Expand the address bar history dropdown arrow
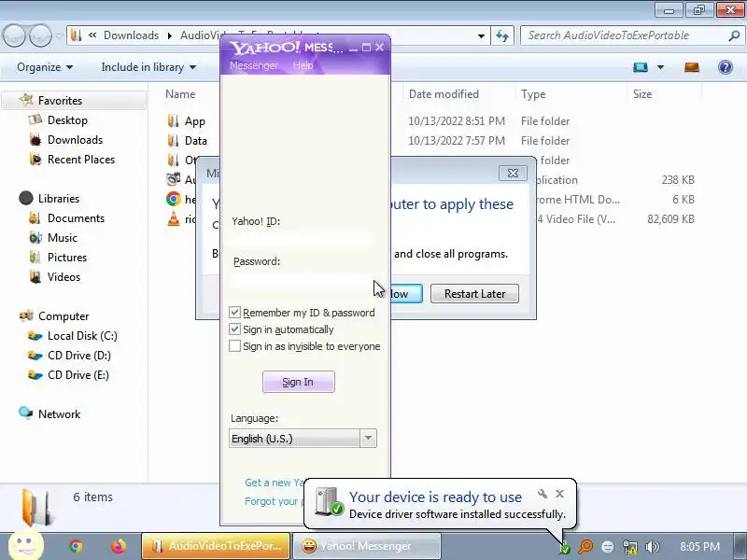The image size is (747, 560). coord(481,35)
